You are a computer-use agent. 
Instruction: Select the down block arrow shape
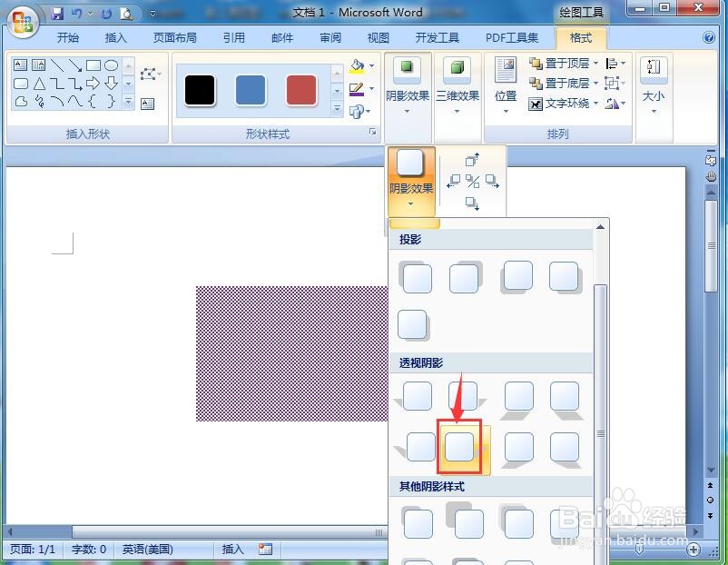coord(112,84)
